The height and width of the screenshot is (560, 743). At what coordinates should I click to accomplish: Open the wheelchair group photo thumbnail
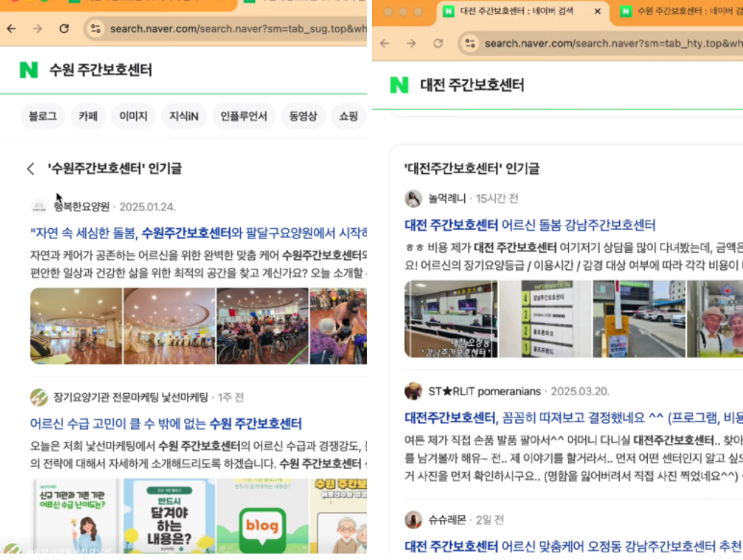(x=262, y=326)
